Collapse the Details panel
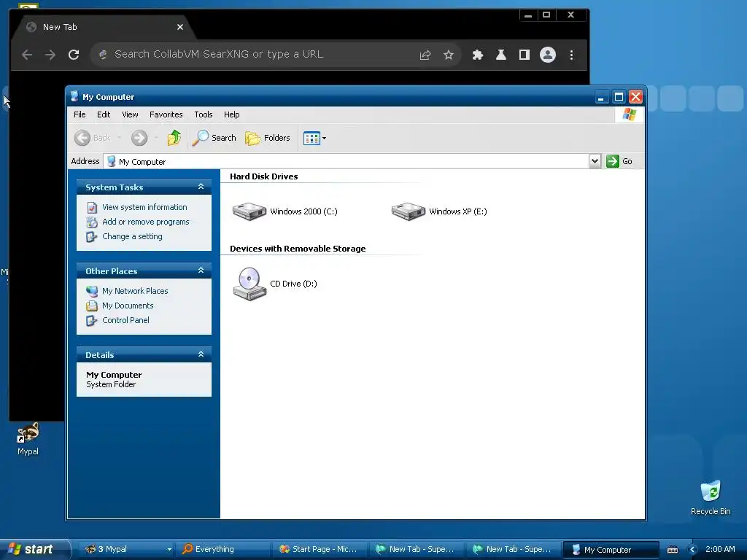This screenshot has width=747, height=560. 201,354
